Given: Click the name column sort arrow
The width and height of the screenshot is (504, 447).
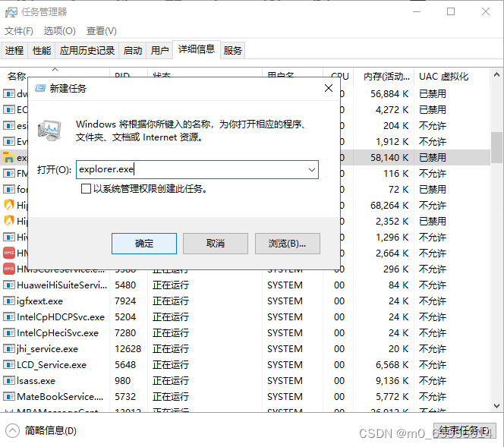Looking at the screenshot, I should click(55, 69).
